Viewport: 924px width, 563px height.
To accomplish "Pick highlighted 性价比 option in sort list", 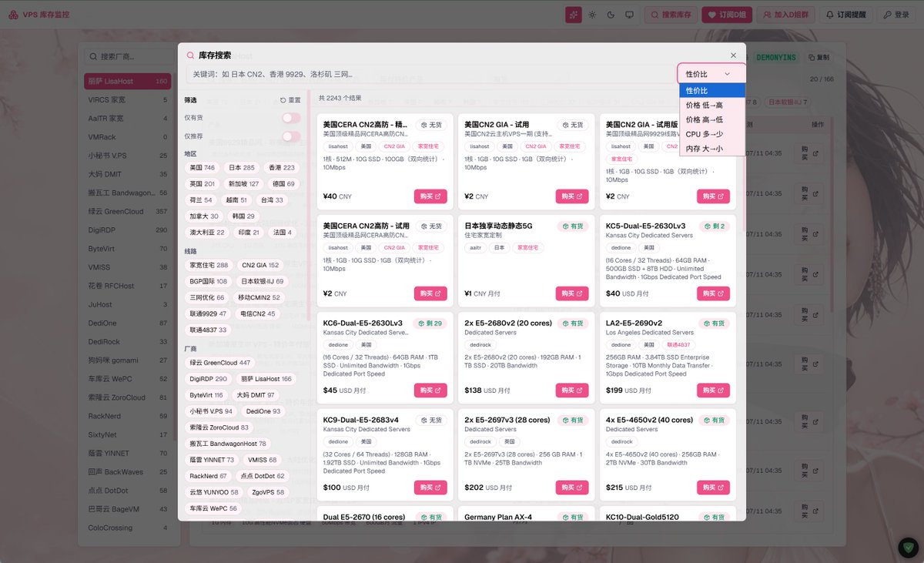I will (x=712, y=91).
